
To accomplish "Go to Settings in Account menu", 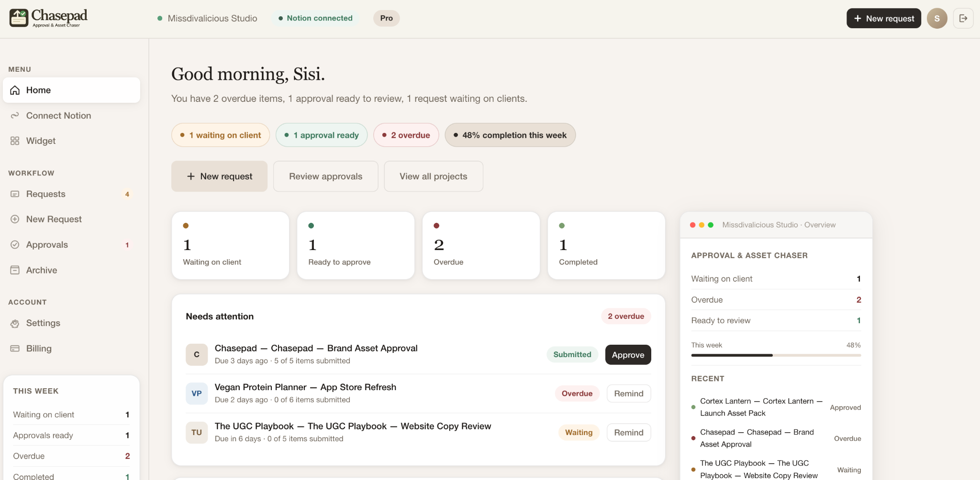I will pyautogui.click(x=71, y=323).
